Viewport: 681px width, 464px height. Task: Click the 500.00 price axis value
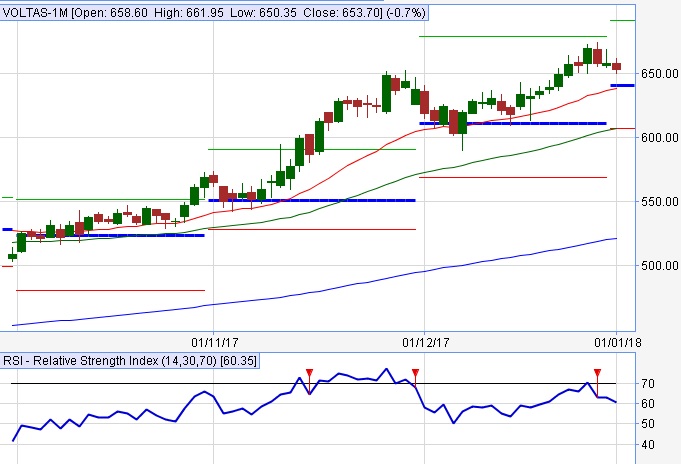659,265
